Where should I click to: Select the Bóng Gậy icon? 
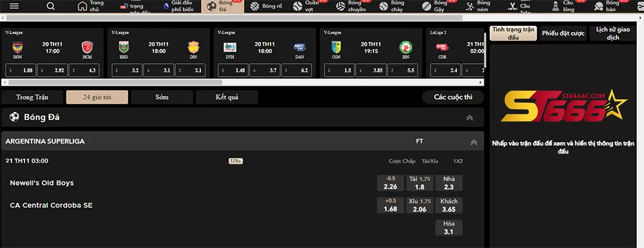pos(427,6)
